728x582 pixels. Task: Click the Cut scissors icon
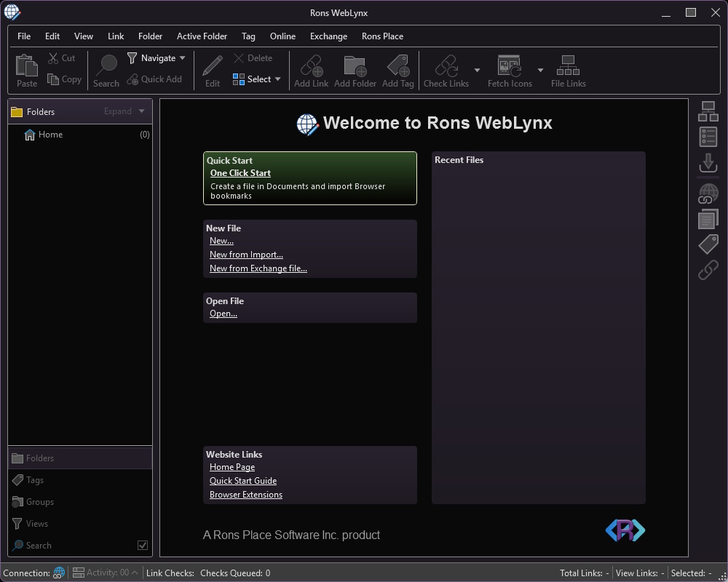tap(53, 58)
